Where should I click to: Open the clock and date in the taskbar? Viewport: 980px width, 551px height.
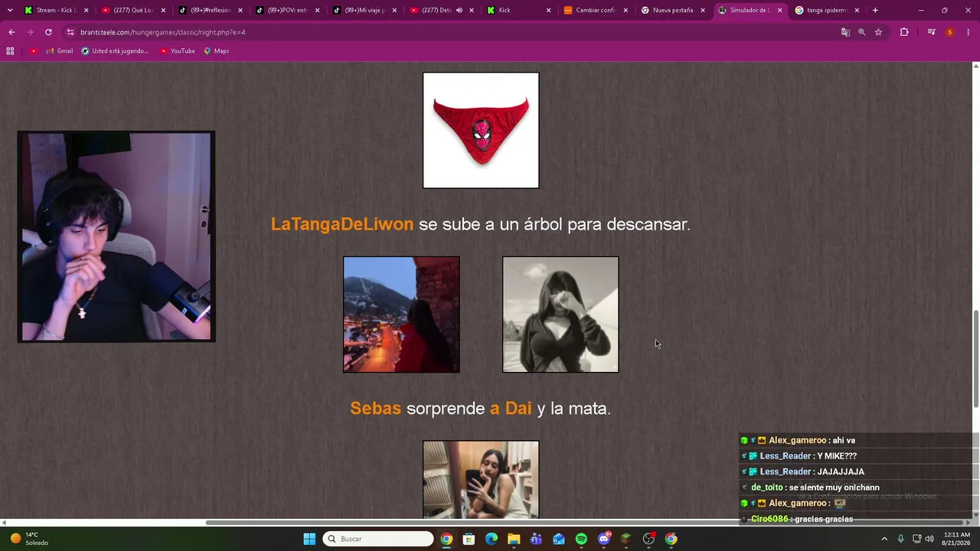click(x=957, y=539)
